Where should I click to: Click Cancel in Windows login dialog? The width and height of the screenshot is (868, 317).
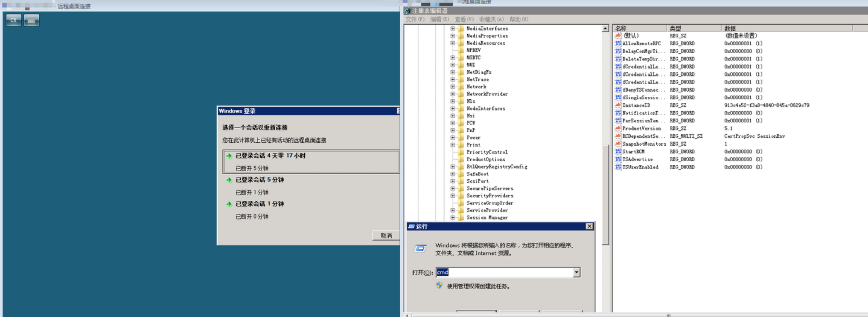click(x=386, y=236)
